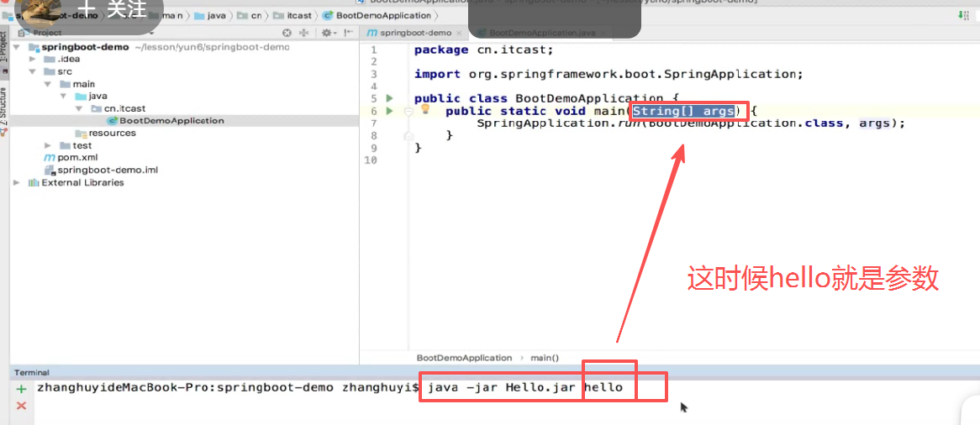Click line number 10 in the gutter
The width and height of the screenshot is (980, 425).
[370, 160]
